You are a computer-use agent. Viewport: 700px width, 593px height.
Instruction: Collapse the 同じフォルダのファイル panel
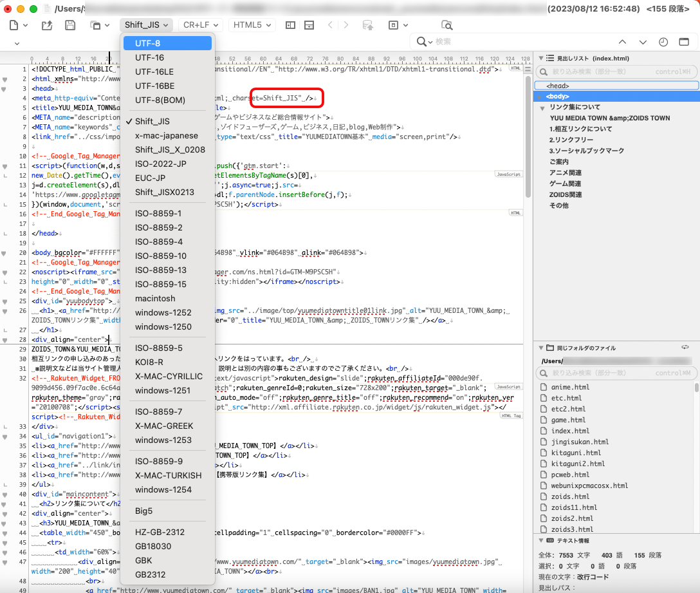pos(541,348)
